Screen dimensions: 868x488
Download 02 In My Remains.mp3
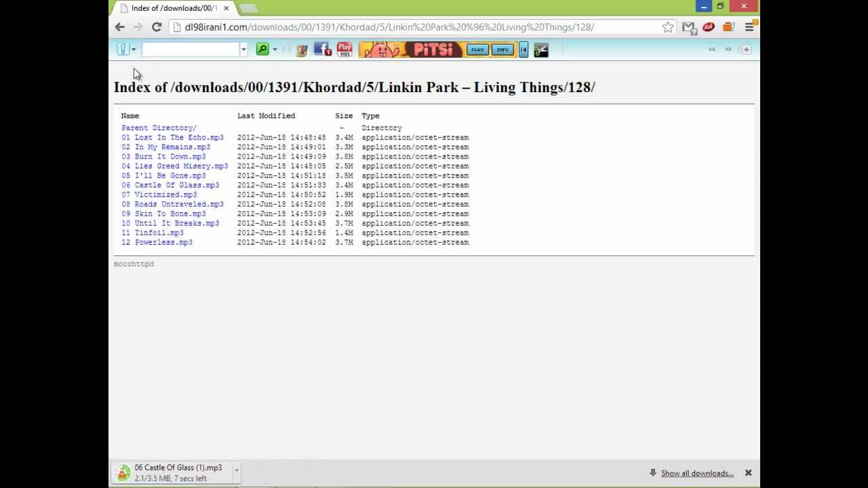tap(166, 147)
